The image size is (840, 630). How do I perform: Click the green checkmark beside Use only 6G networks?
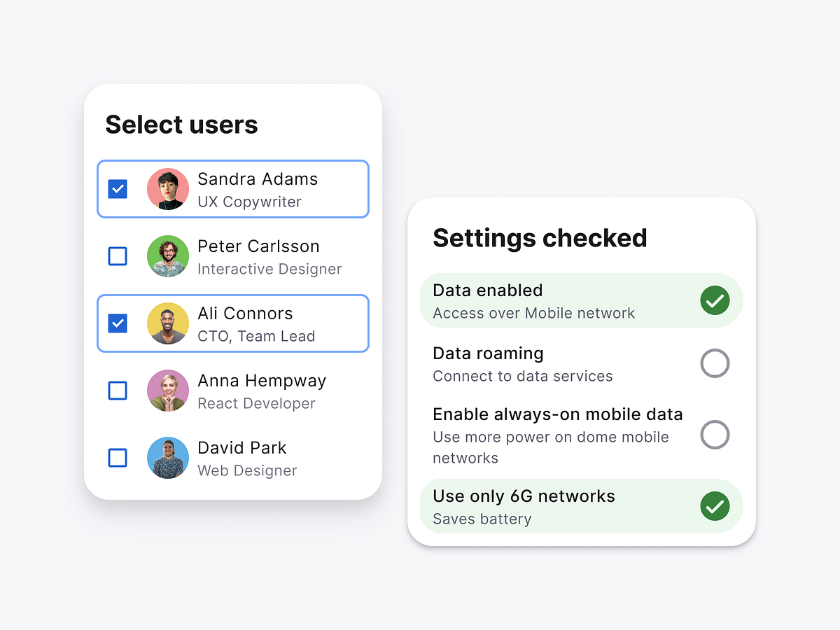(x=715, y=506)
